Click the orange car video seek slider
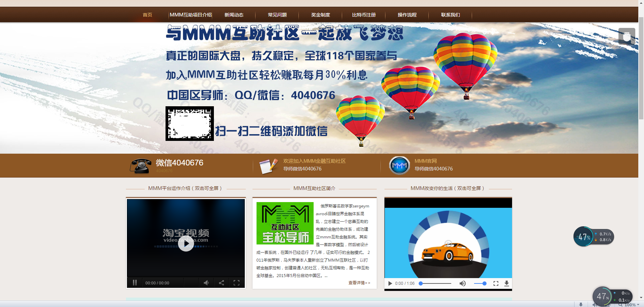 [435, 283]
